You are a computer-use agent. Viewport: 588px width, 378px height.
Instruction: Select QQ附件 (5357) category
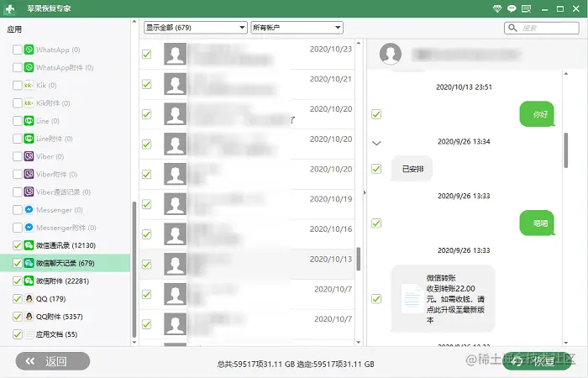click(66, 316)
